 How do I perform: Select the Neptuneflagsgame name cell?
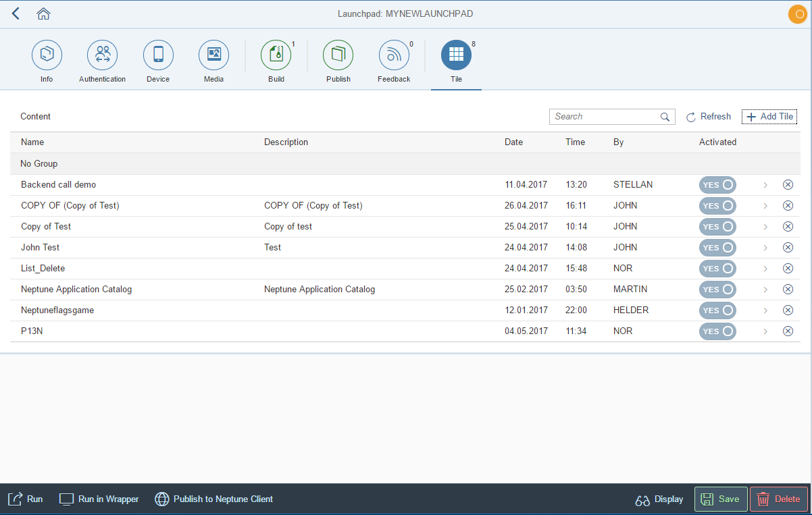pos(57,310)
